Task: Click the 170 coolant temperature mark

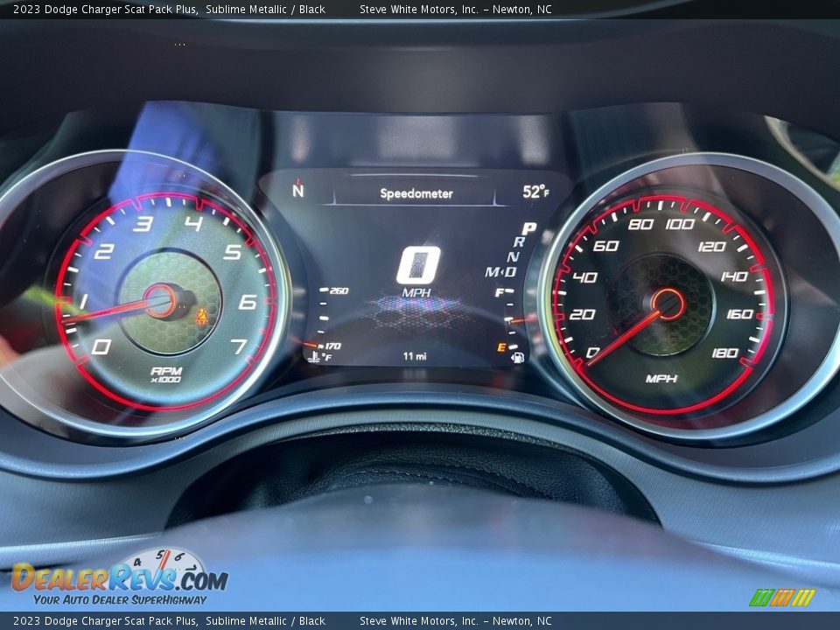Action: (x=332, y=346)
